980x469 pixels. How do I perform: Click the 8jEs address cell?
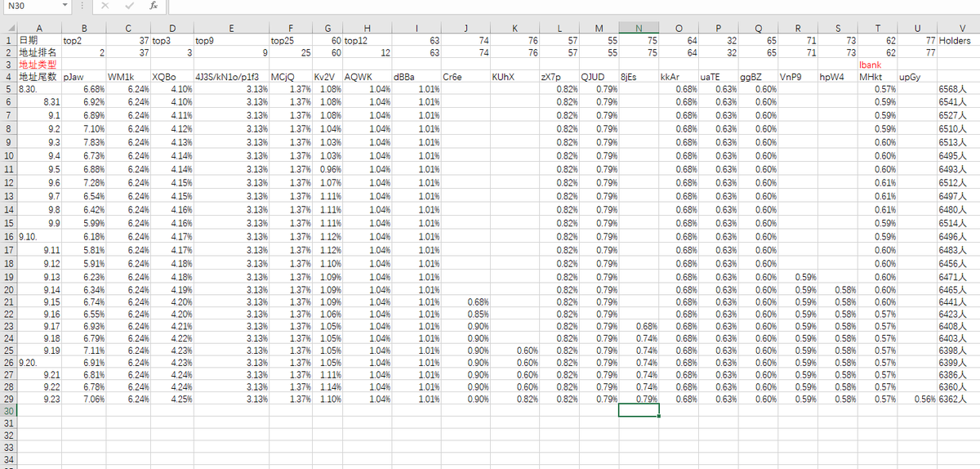[x=638, y=76]
